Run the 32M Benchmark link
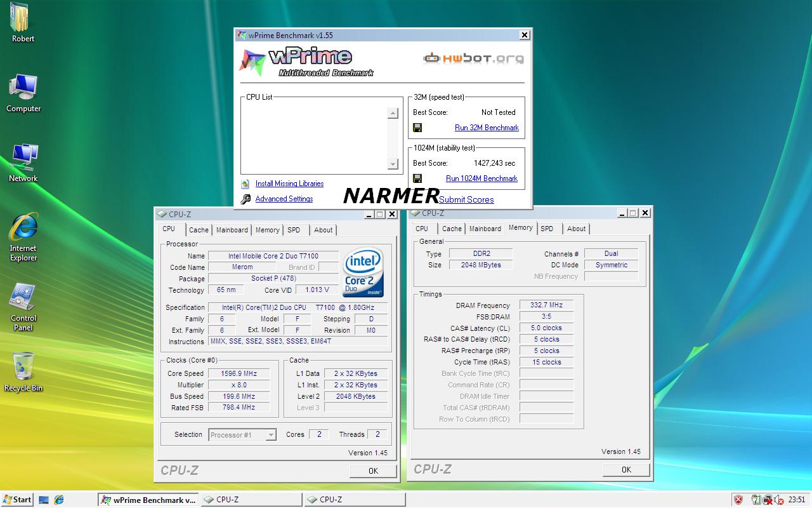 click(x=487, y=128)
